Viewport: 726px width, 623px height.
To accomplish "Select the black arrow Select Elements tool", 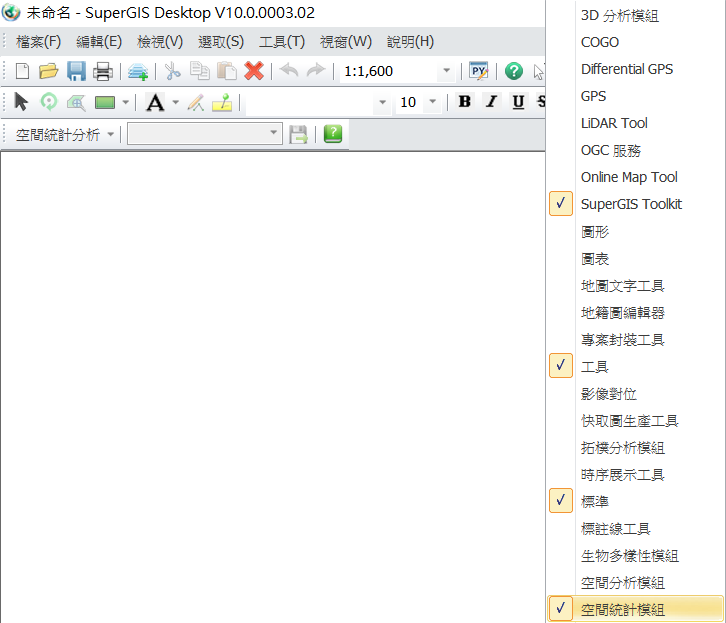I will [21, 102].
